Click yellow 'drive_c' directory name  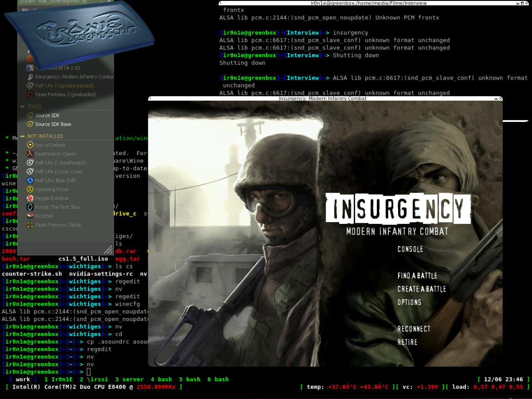(x=125, y=214)
